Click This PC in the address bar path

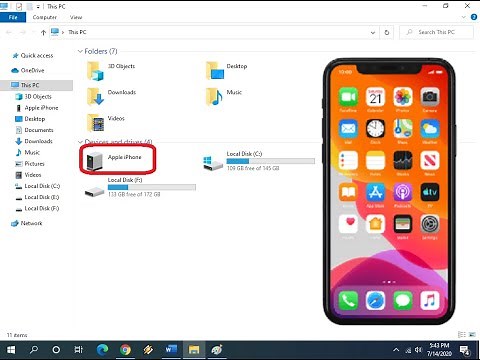pos(77,32)
